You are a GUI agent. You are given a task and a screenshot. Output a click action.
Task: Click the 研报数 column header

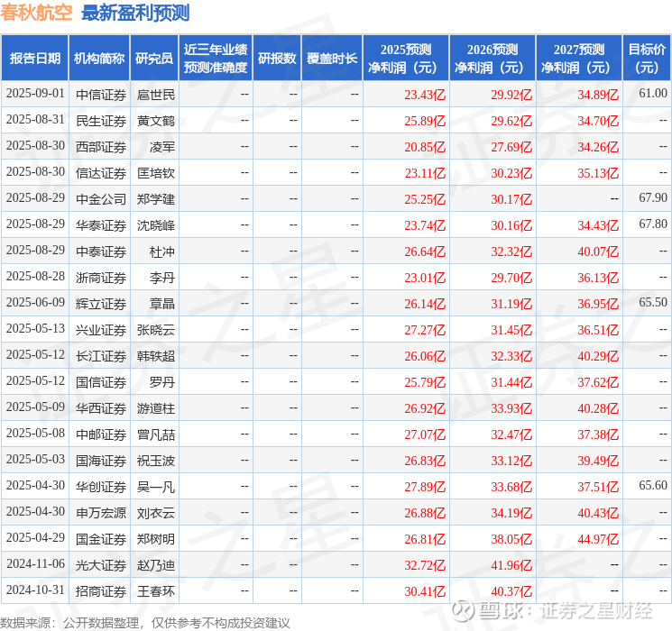[x=277, y=59]
